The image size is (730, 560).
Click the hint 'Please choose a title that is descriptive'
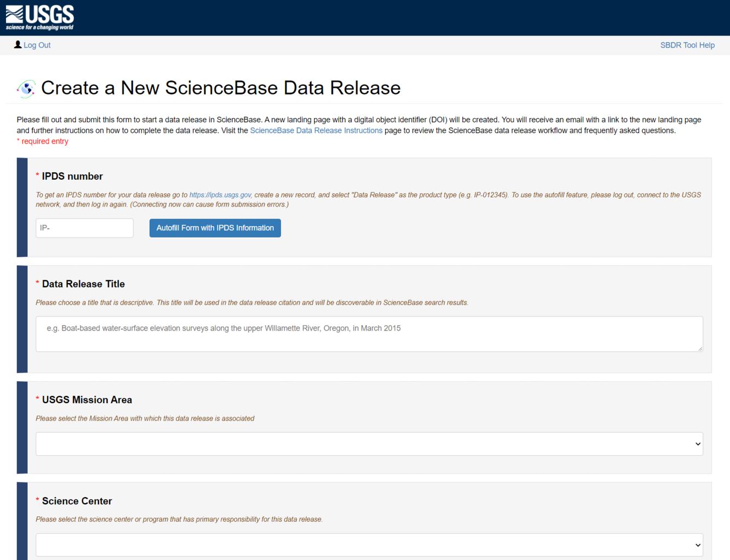pos(252,303)
